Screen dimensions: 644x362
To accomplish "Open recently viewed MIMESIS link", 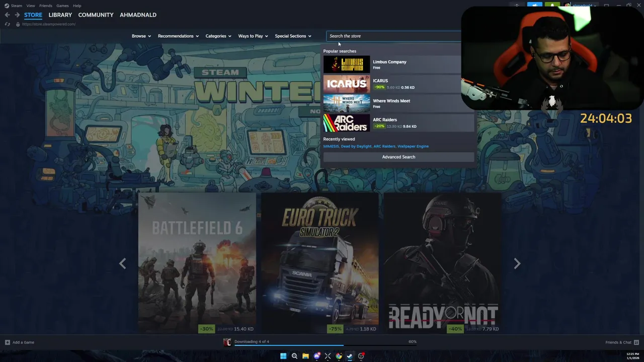I will [x=331, y=146].
